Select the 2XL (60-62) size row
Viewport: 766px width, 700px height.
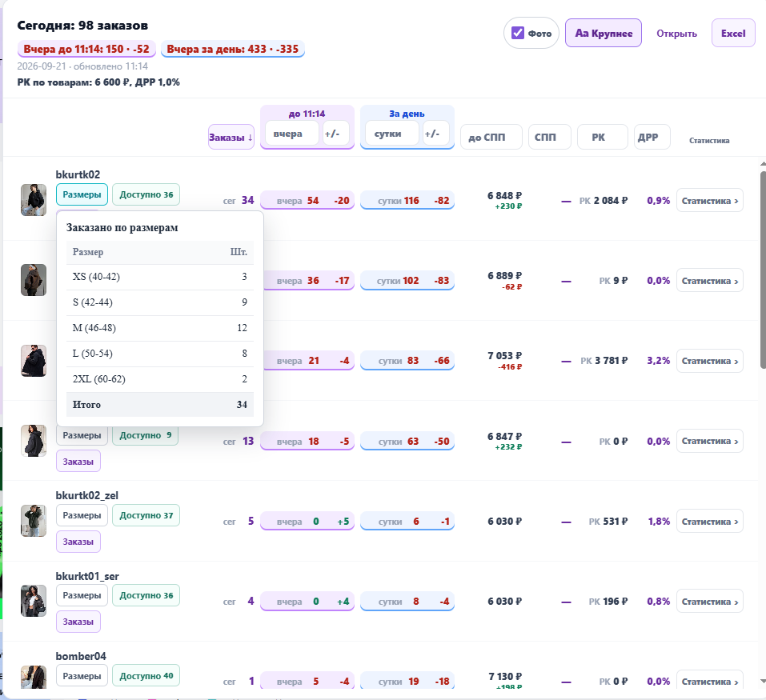(160, 379)
